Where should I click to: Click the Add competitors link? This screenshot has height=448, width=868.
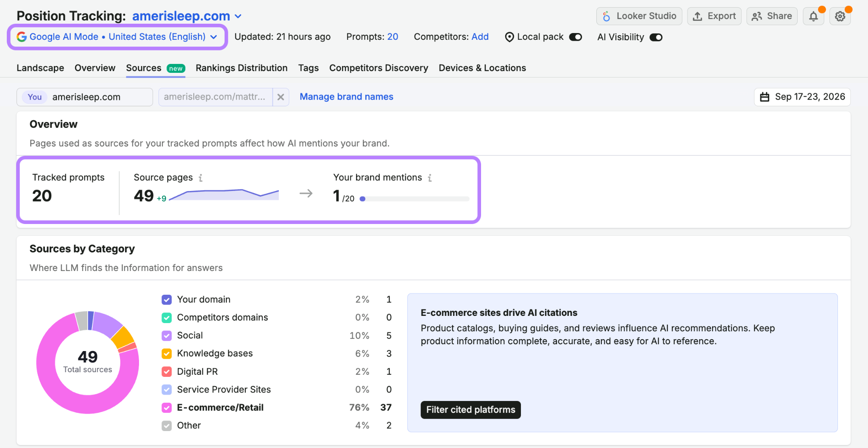pos(480,37)
